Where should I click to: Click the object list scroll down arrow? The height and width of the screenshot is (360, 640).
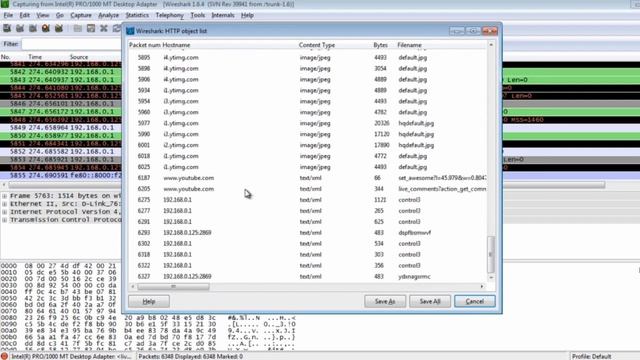click(491, 278)
